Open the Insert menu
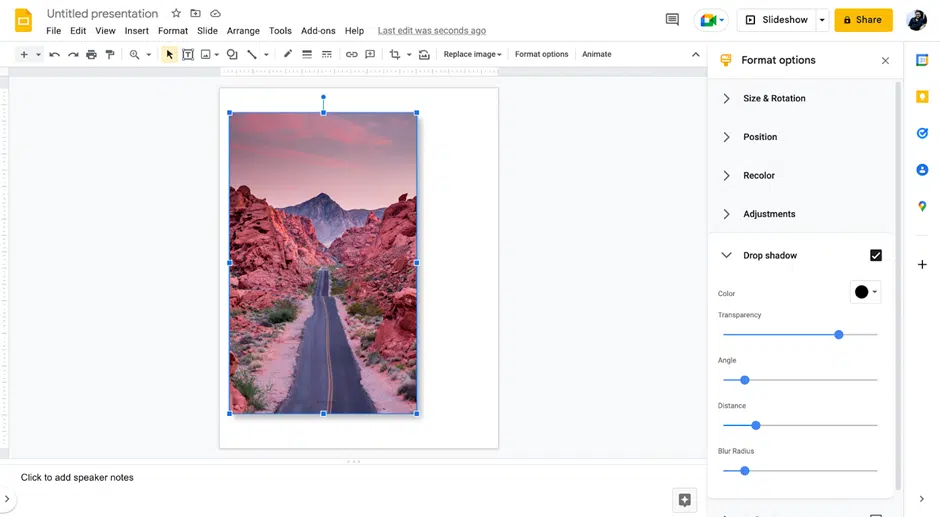The width and height of the screenshot is (940, 517). pos(137,31)
